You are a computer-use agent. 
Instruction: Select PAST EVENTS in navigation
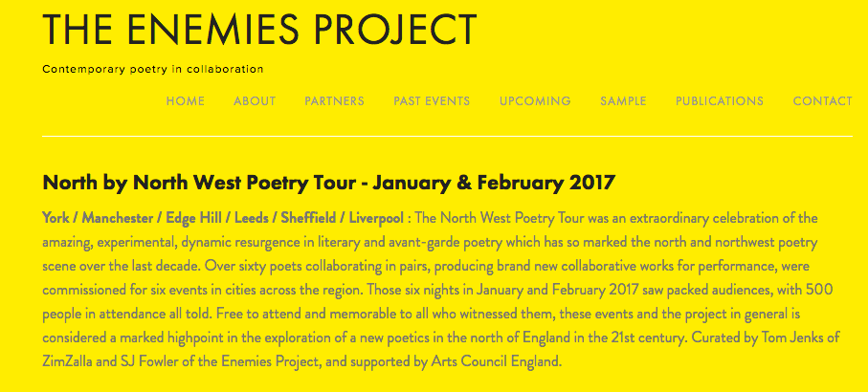[x=432, y=101]
